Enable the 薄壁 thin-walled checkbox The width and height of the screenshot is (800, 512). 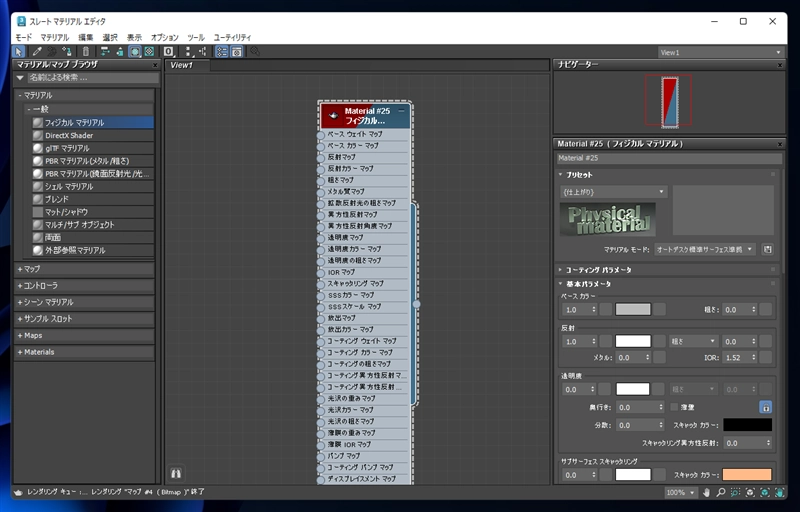point(674,407)
